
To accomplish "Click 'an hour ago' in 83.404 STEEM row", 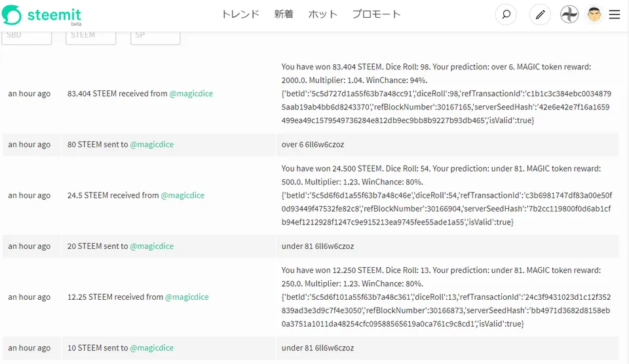I will pos(29,94).
